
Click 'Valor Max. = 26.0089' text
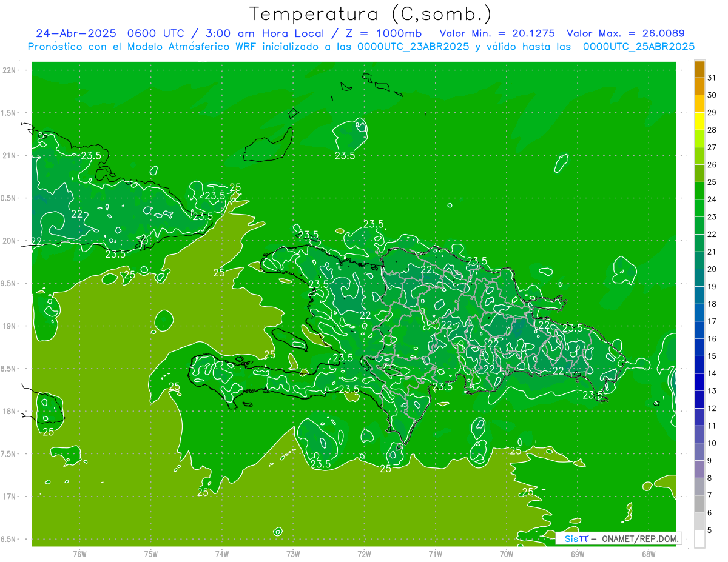tap(625, 33)
